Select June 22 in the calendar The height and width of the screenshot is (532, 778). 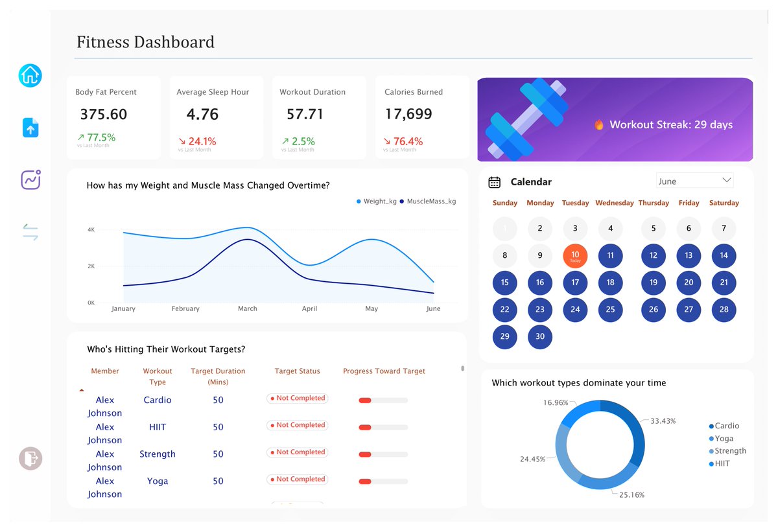tap(505, 309)
